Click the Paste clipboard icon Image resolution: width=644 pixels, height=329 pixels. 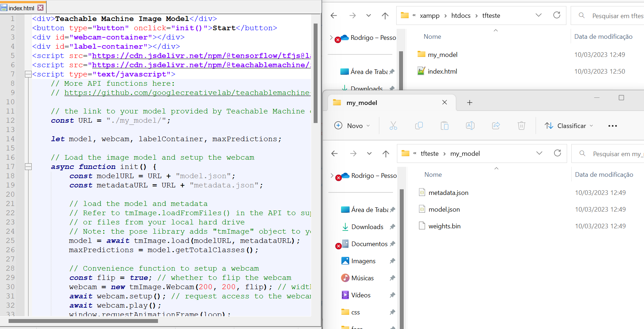pos(445,126)
